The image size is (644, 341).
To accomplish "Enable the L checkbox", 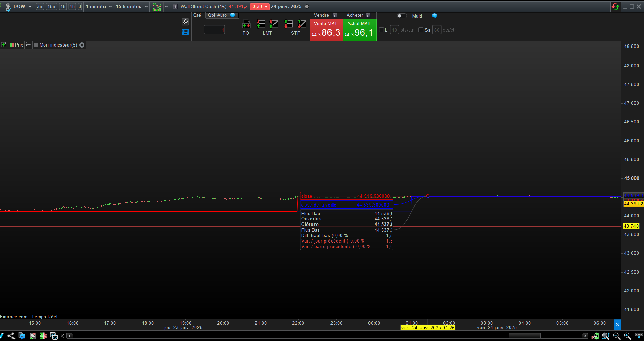I will (381, 30).
